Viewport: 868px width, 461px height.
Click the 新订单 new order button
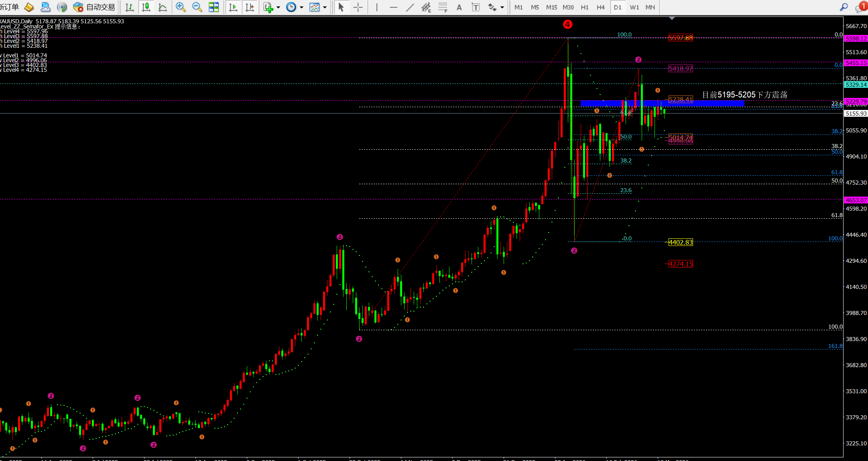[x=9, y=7]
